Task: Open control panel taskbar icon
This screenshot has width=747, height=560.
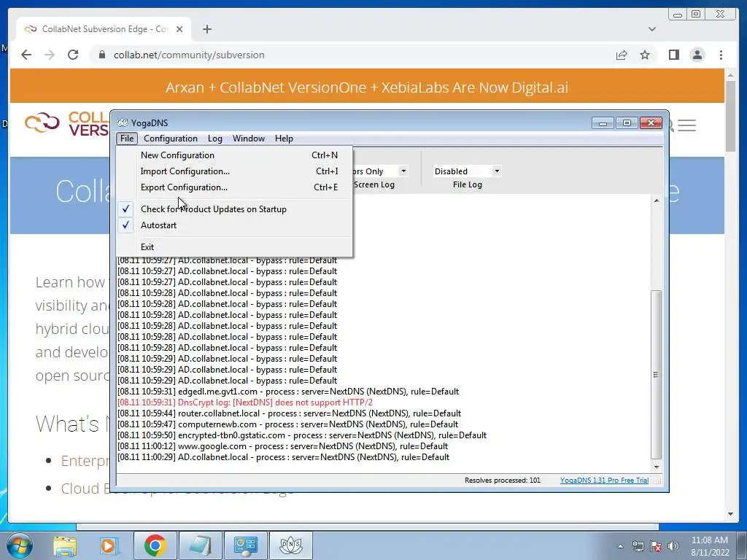Action: [x=245, y=545]
